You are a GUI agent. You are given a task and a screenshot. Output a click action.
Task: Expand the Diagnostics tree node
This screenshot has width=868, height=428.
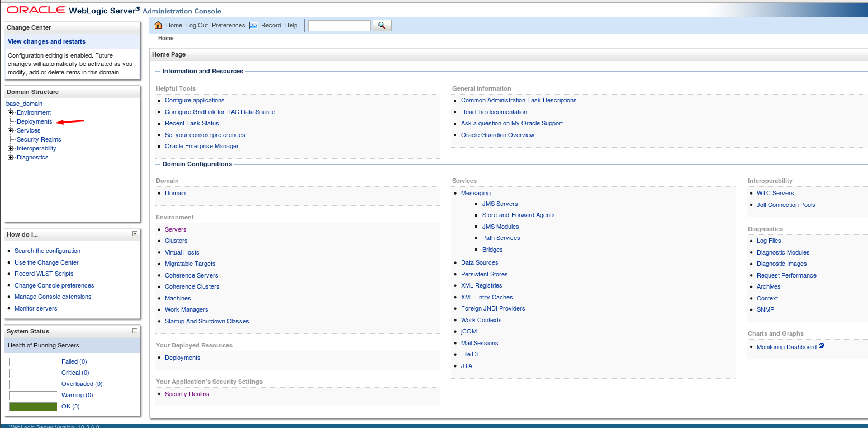point(11,157)
